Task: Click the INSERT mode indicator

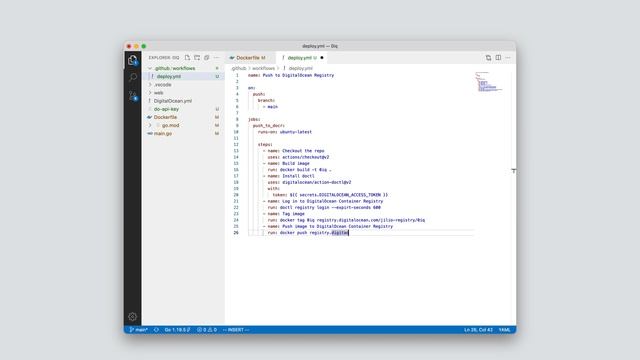Action: (236, 330)
